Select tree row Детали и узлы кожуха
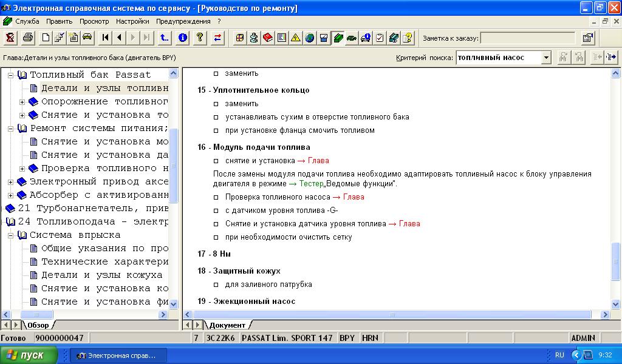622x364 pixels. [x=102, y=275]
